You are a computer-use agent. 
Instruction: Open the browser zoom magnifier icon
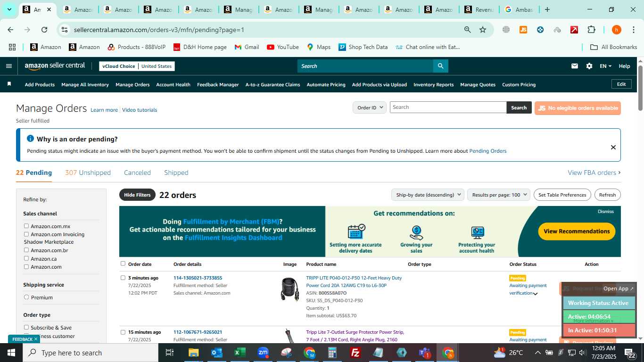pos(467,30)
